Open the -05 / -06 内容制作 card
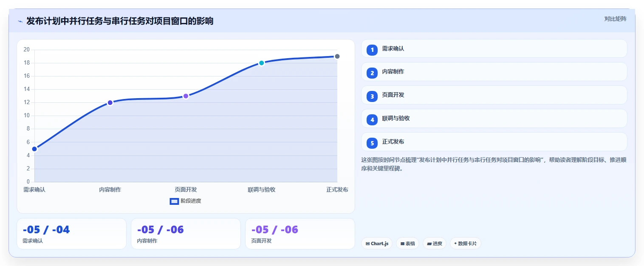Image resolution: width=644 pixels, height=266 pixels. (x=186, y=234)
